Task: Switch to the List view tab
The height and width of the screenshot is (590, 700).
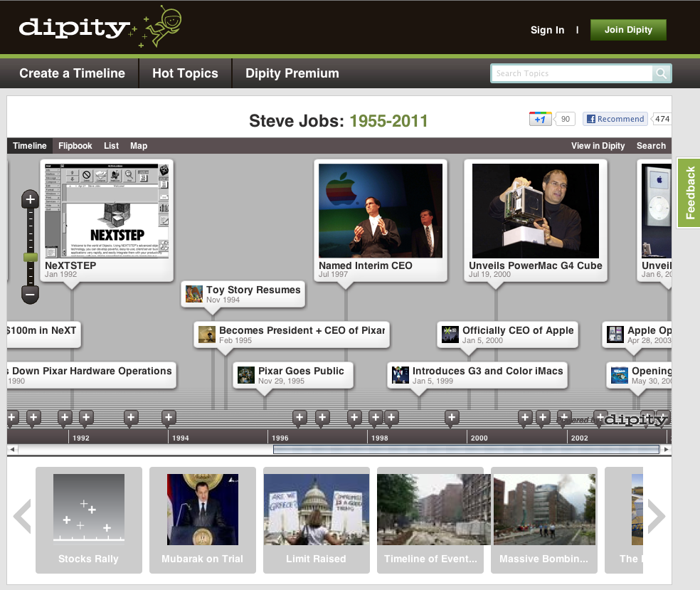Action: [x=111, y=146]
